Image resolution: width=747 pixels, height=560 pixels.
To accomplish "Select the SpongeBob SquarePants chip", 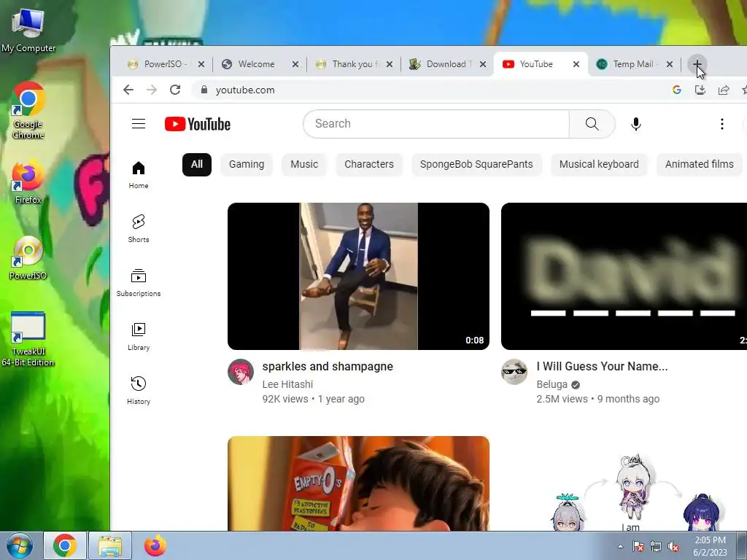I will pos(476,164).
